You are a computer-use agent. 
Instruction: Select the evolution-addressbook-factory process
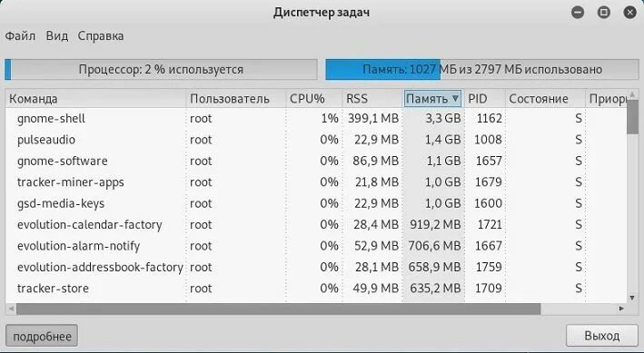pos(316,268)
